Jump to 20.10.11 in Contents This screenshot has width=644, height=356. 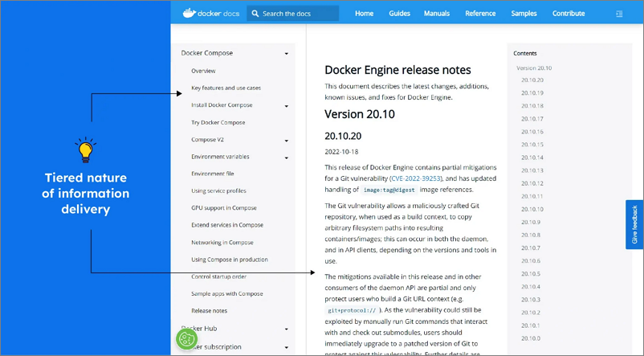(x=532, y=197)
